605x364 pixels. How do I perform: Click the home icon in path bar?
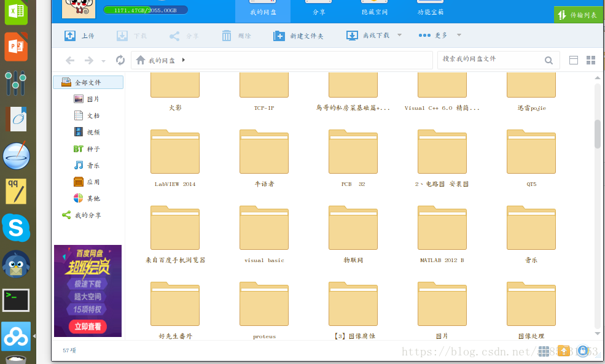point(141,60)
